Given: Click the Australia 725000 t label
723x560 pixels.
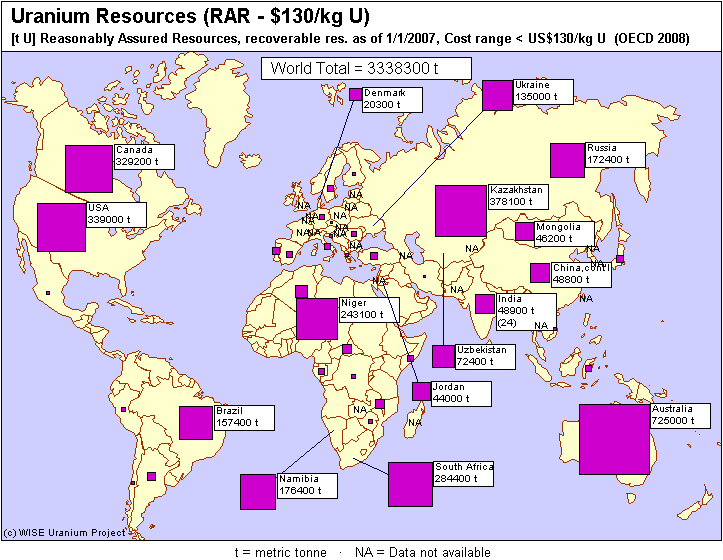Looking at the screenshot, I should pos(680,416).
